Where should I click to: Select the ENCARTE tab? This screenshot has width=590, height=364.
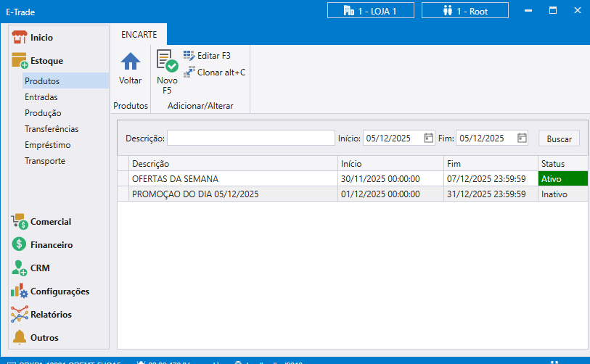click(139, 34)
